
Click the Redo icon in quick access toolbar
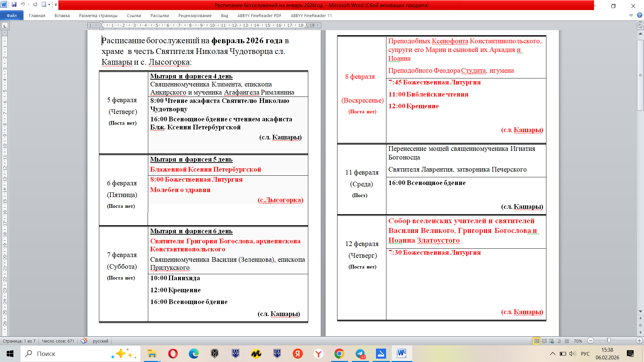[x=35, y=5]
